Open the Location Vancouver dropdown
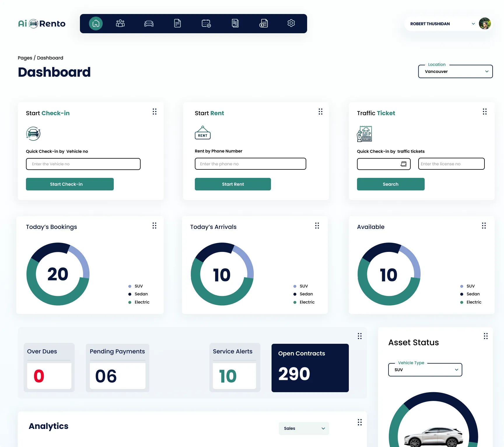The width and height of the screenshot is (504, 447). pos(456,71)
